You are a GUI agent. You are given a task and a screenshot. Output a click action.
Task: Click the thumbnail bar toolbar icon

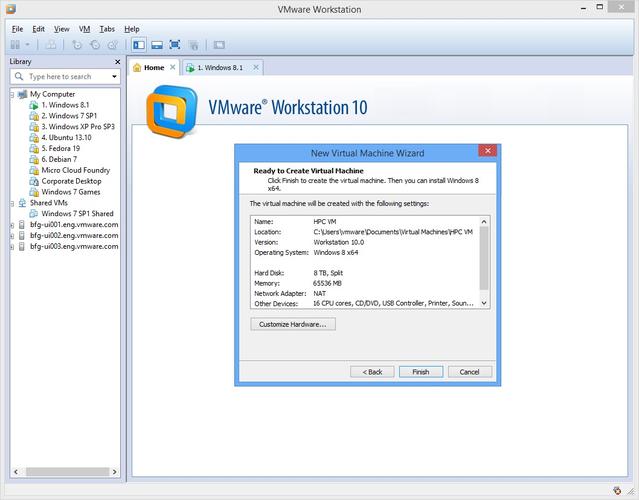tap(157, 45)
